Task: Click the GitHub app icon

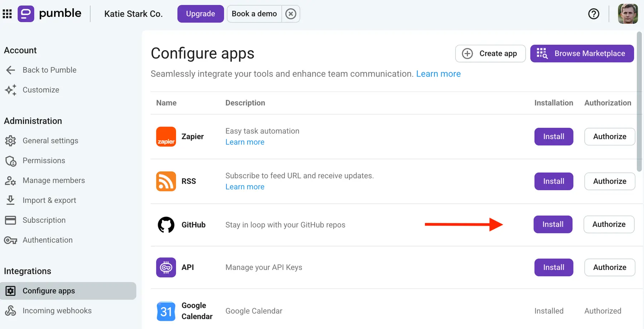Action: point(166,225)
